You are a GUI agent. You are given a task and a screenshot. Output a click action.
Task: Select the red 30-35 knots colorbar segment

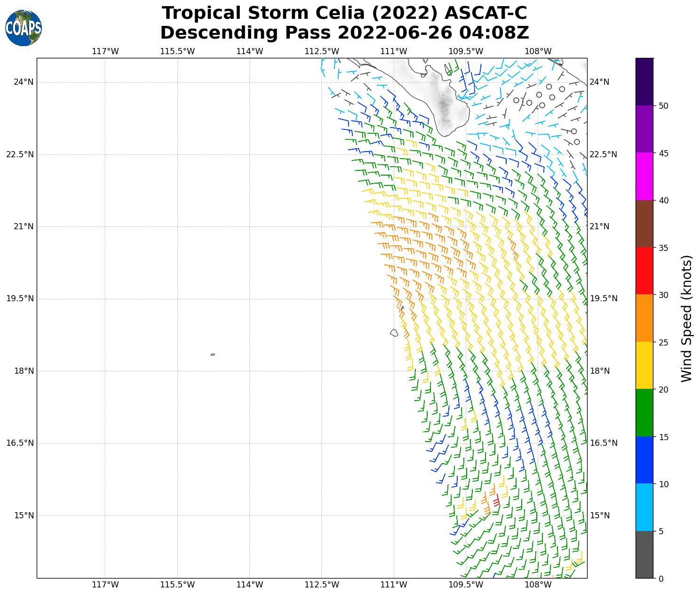[x=644, y=271]
